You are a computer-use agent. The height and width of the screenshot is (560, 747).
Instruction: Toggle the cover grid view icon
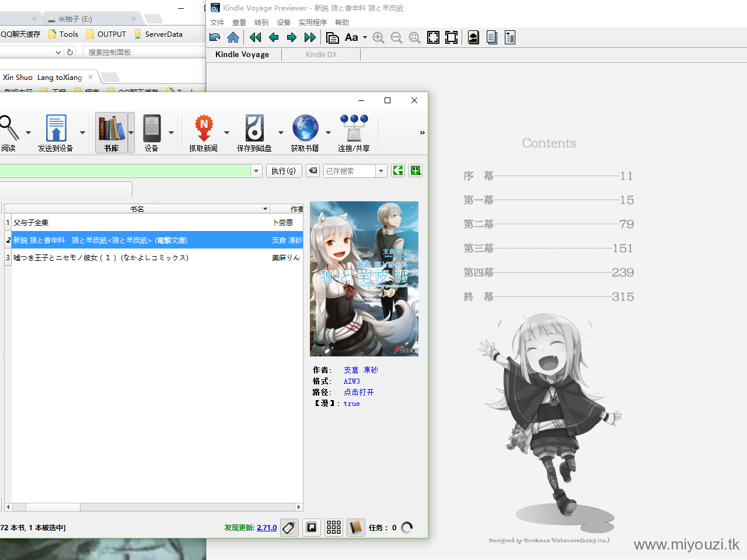(x=334, y=527)
